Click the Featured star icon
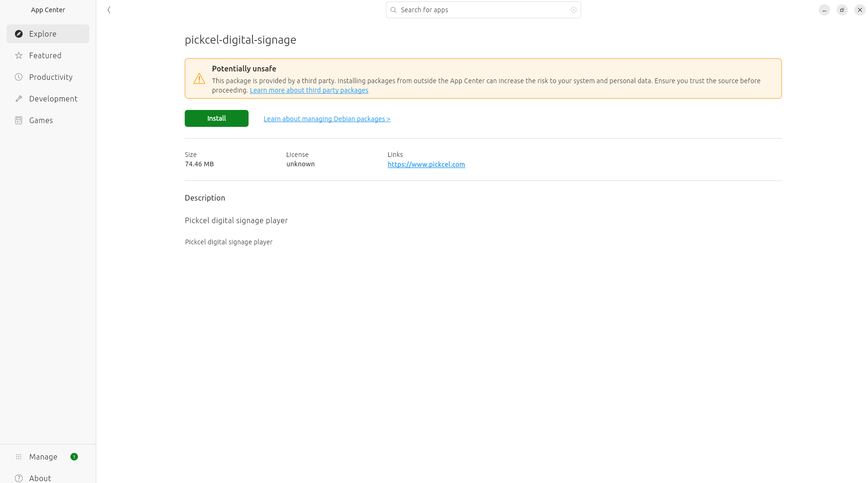868x483 pixels. [19, 55]
